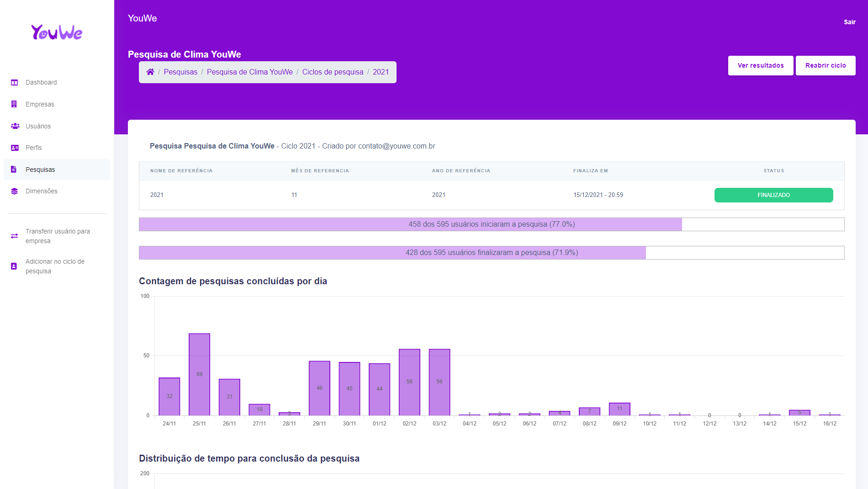Click the Sair logout link

[849, 22]
